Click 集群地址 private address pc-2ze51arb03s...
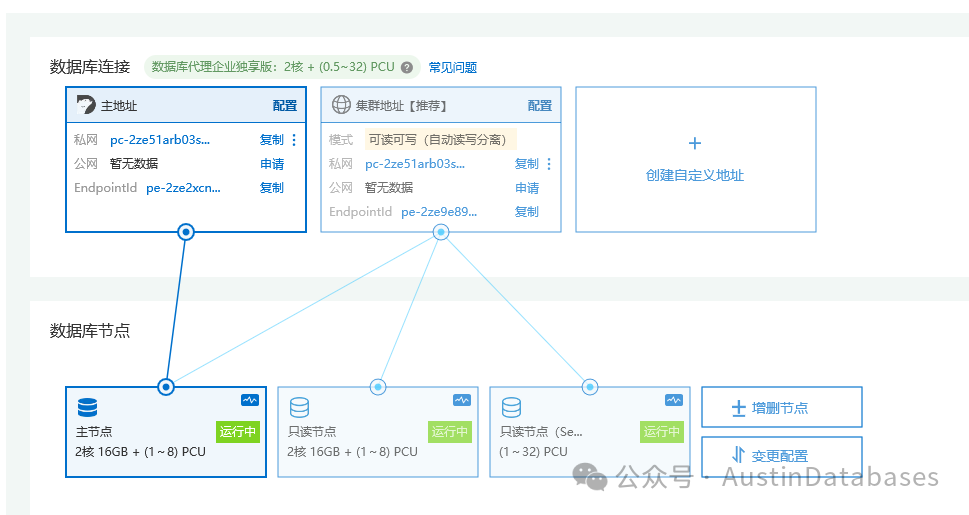 pos(415,164)
